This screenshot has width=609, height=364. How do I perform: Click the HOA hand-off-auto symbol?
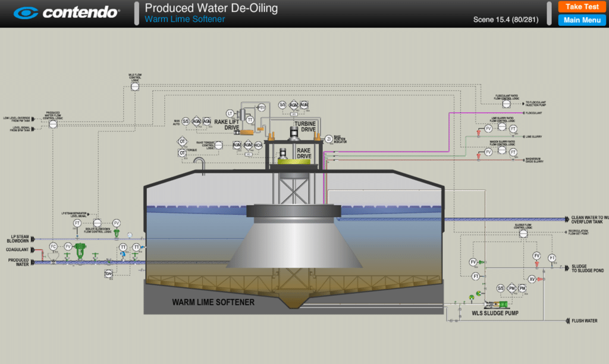[258, 145]
